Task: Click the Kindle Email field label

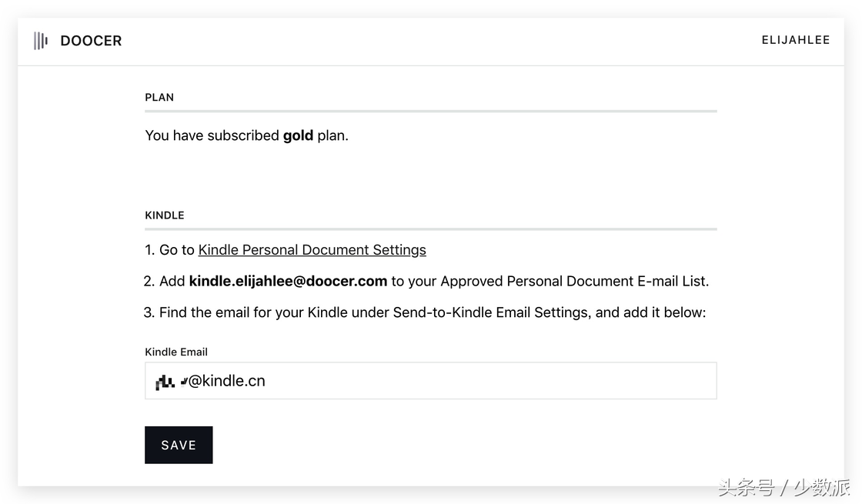Action: click(x=176, y=352)
